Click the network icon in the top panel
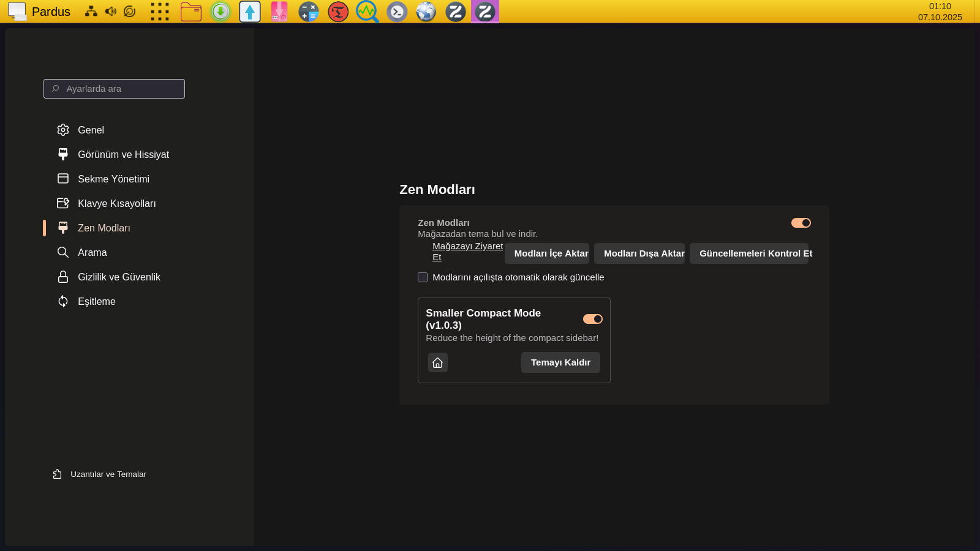The image size is (980, 551). (x=91, y=12)
